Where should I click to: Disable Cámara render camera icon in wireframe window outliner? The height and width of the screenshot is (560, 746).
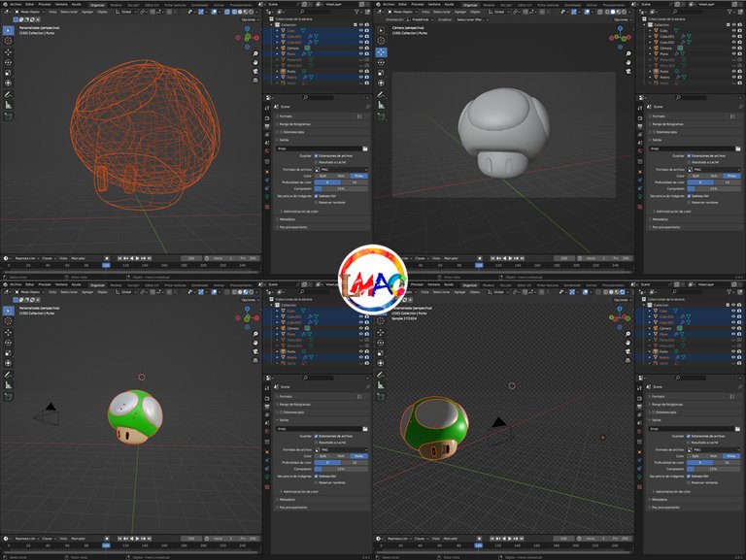pyautogui.click(x=367, y=48)
